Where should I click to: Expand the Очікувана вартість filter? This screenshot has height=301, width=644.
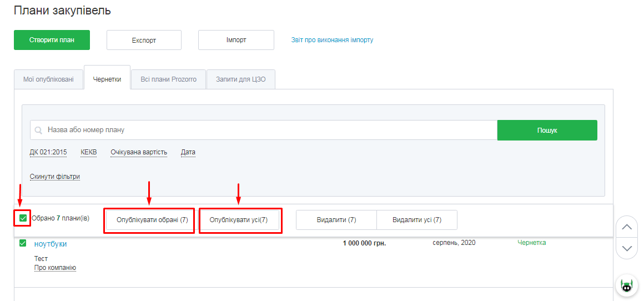coord(139,152)
